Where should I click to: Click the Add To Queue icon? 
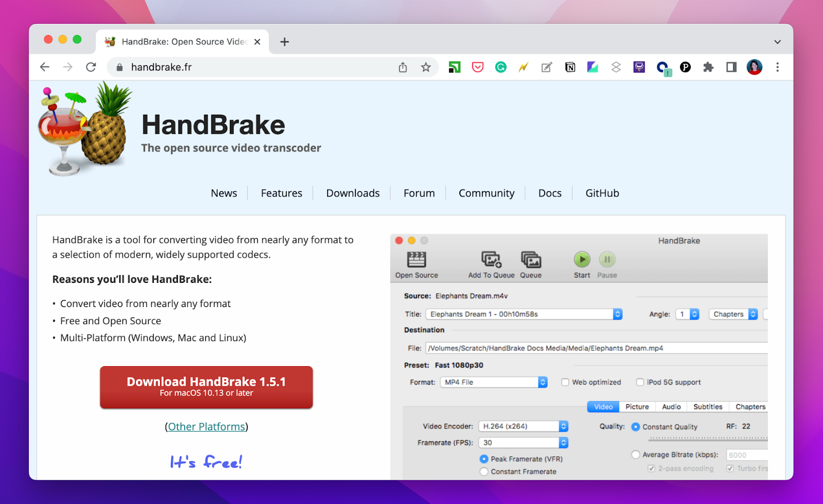pos(491,260)
